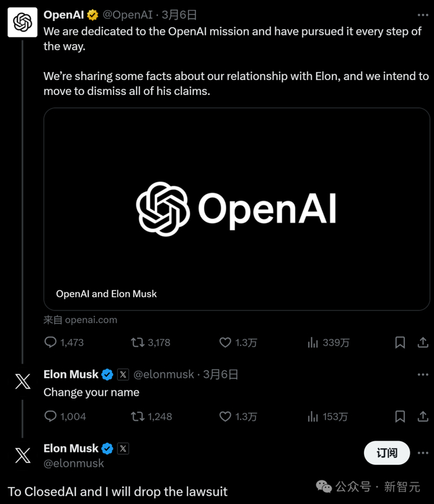Retweet the "Change your name" tweet
434x504 pixels.
coord(137,416)
